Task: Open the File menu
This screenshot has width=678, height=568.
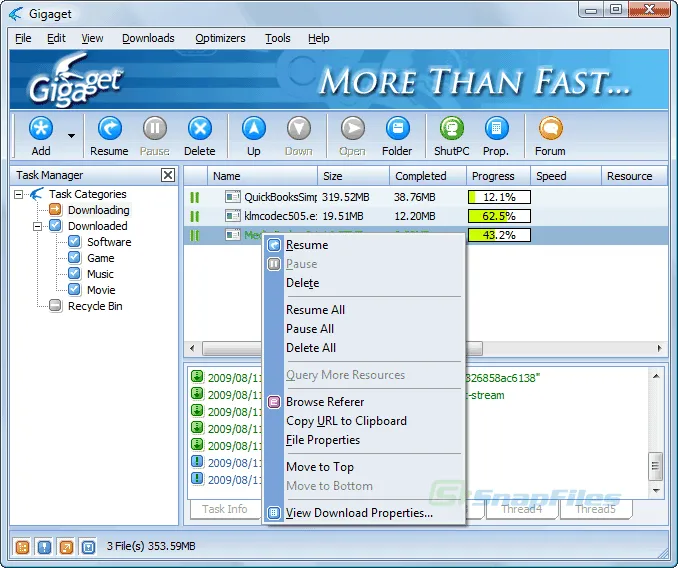Action: tap(23, 38)
